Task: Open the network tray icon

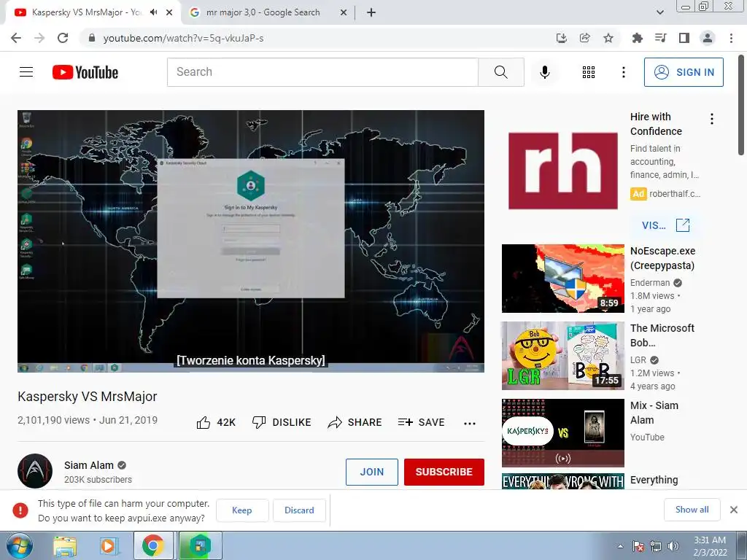Action: tap(656, 546)
